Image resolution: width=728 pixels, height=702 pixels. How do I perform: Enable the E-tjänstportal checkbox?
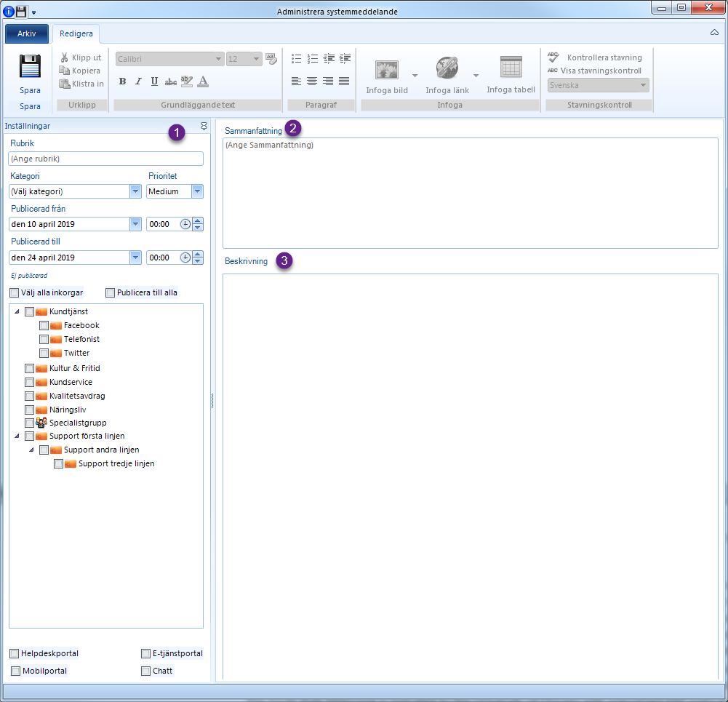click(x=145, y=654)
